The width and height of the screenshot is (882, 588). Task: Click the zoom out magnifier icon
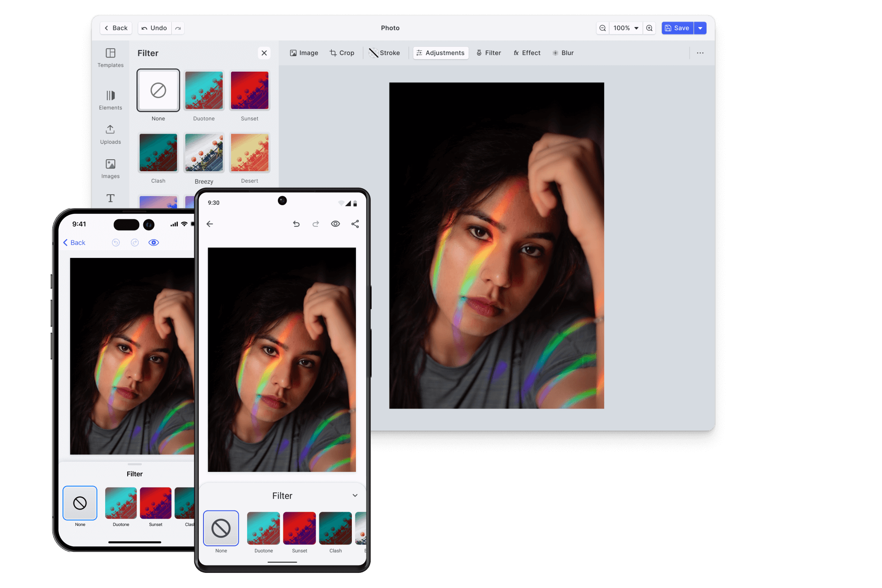602,28
